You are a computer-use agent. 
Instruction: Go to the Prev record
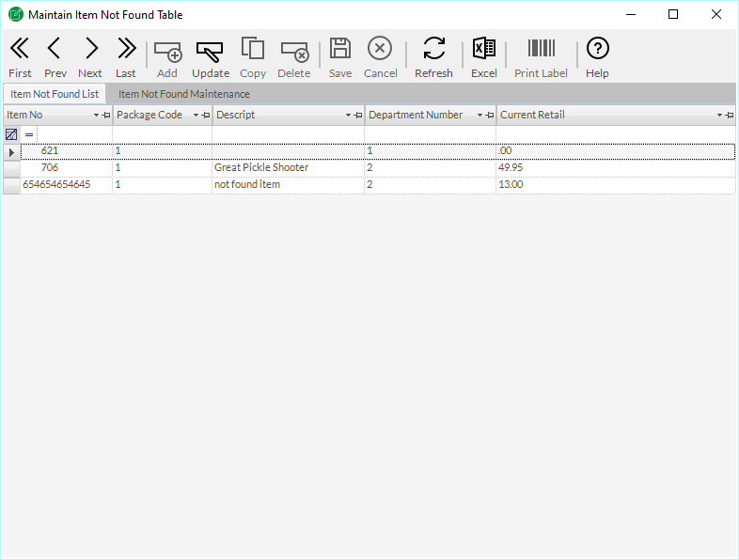(55, 56)
